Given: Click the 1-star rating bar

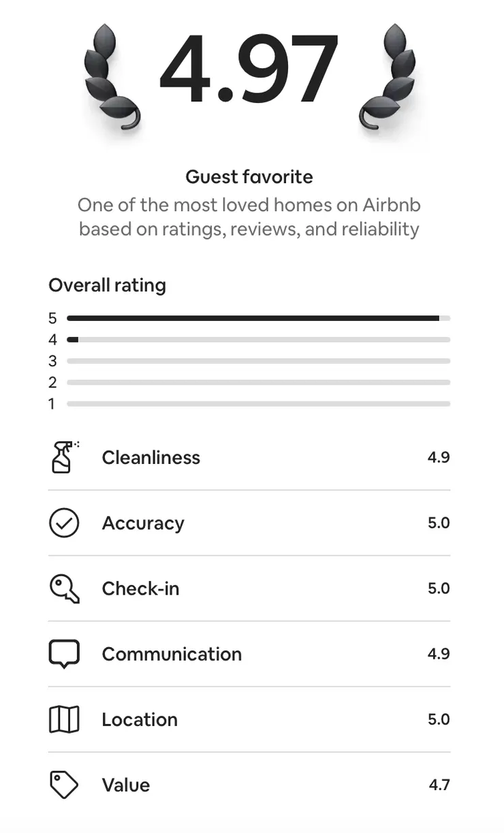Looking at the screenshot, I should [x=258, y=404].
